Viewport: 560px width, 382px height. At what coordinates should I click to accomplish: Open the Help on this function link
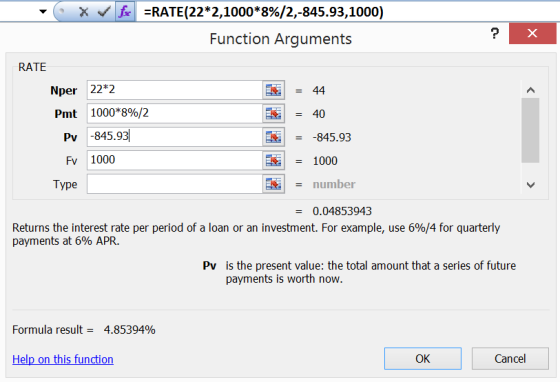coord(63,359)
